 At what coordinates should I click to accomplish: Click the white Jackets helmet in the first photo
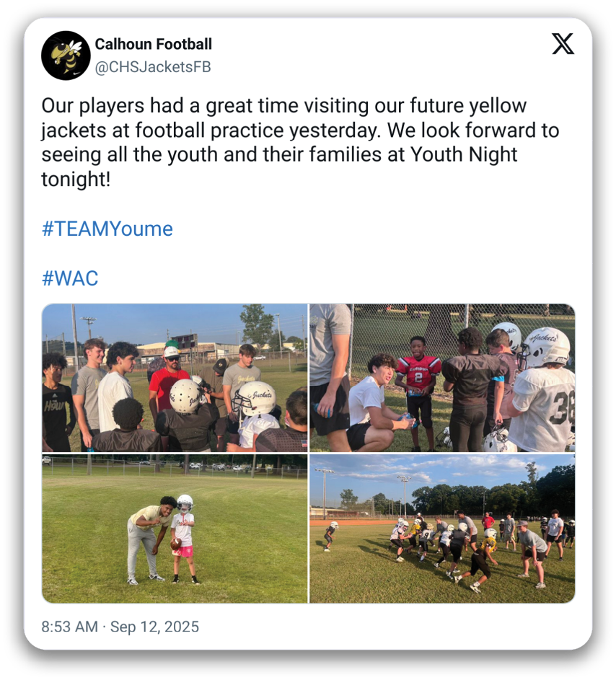point(255,399)
